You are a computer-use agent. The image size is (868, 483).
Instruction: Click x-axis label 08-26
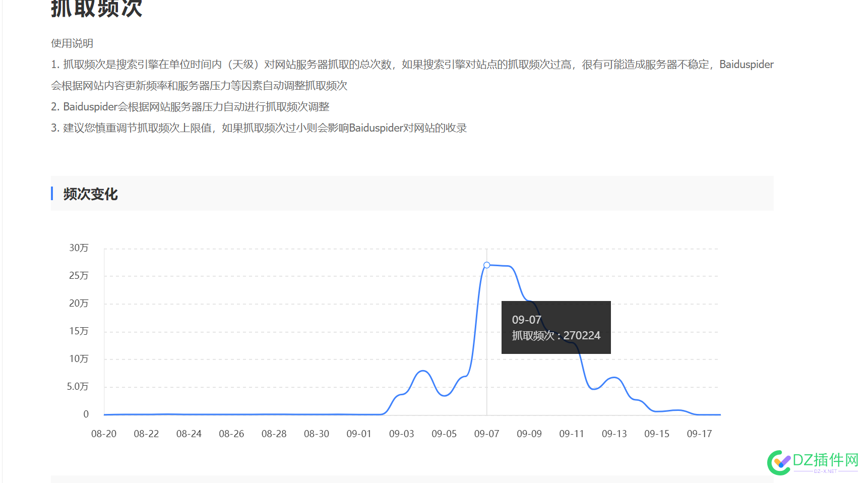pyautogui.click(x=231, y=434)
